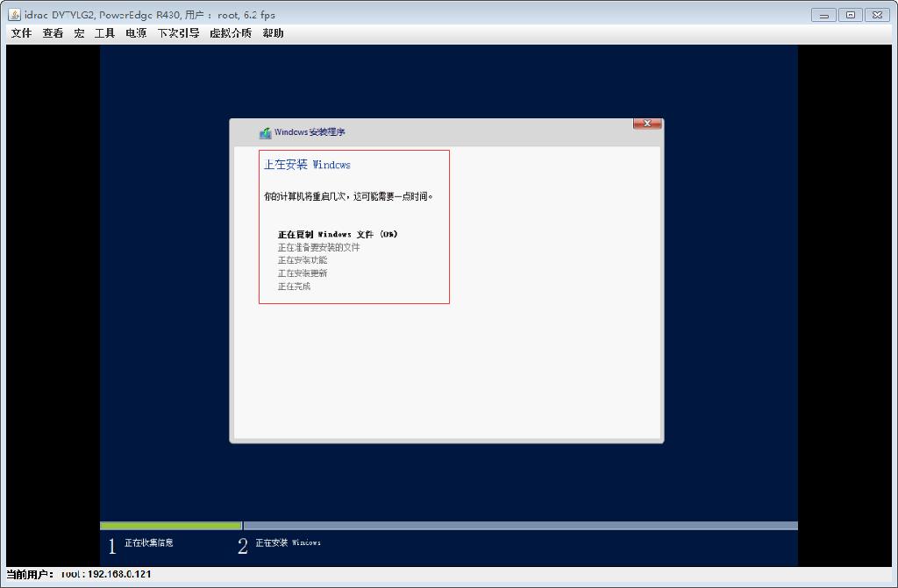Image resolution: width=898 pixels, height=588 pixels.
Task: Open the 帮助 help menu
Action: tap(273, 32)
